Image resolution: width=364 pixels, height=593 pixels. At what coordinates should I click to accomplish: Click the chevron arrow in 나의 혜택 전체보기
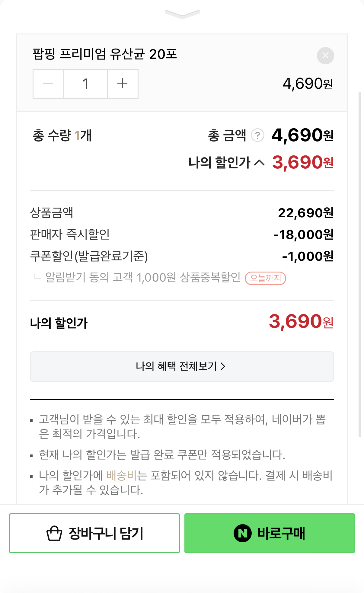coord(223,366)
